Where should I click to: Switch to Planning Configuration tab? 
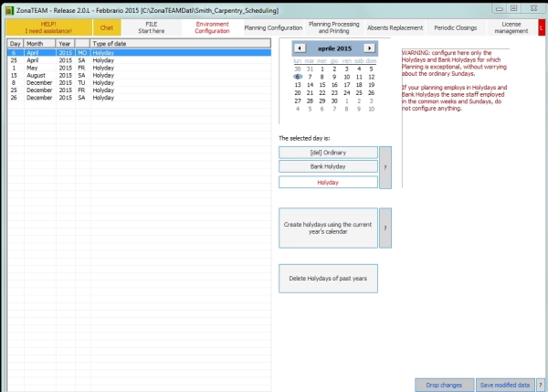point(273,27)
